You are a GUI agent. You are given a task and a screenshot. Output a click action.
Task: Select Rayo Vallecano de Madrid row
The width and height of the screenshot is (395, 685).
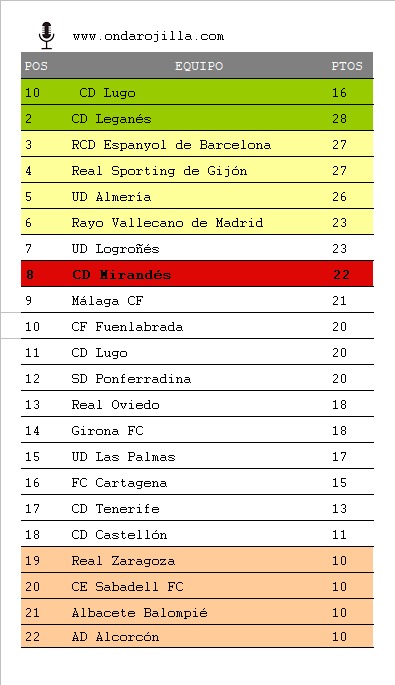(197, 222)
